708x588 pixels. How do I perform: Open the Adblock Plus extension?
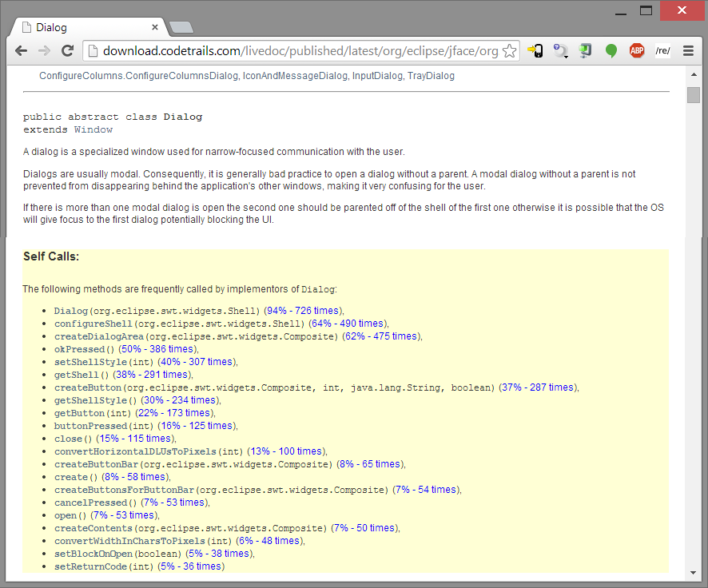637,51
